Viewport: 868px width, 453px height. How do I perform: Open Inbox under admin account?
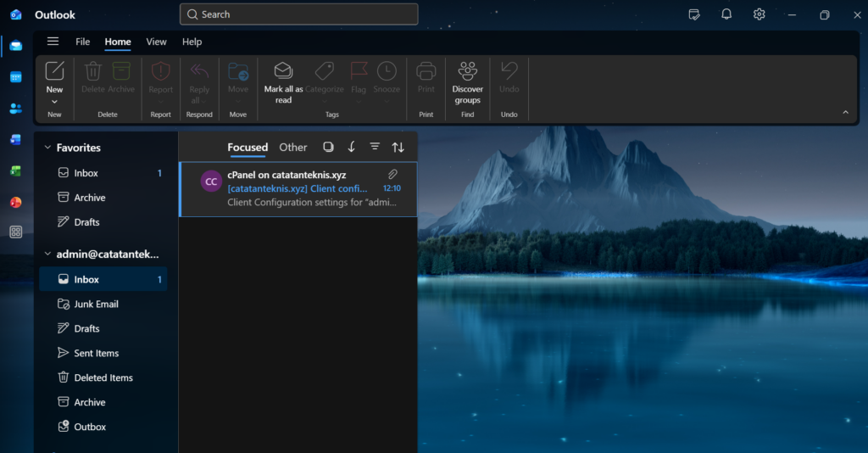103,279
